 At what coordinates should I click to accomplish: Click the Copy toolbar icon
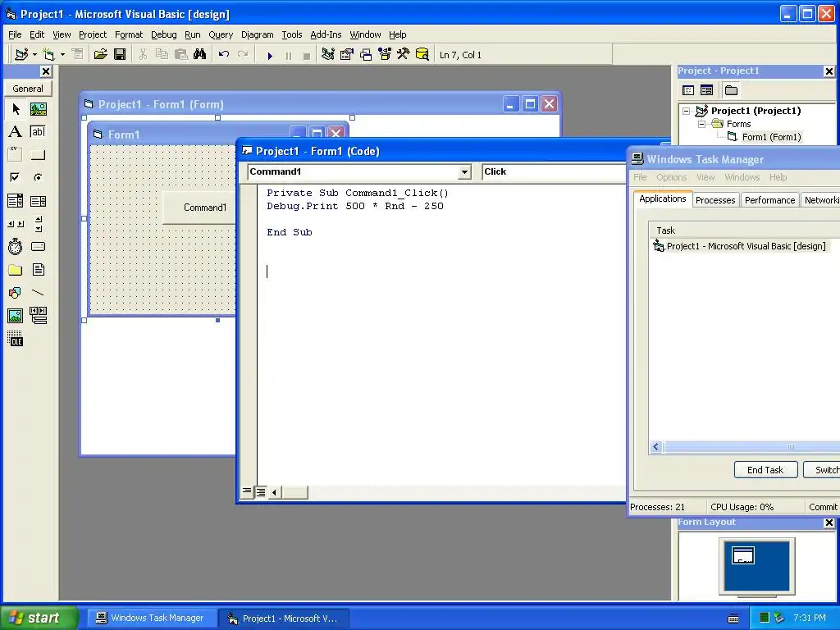(x=162, y=55)
